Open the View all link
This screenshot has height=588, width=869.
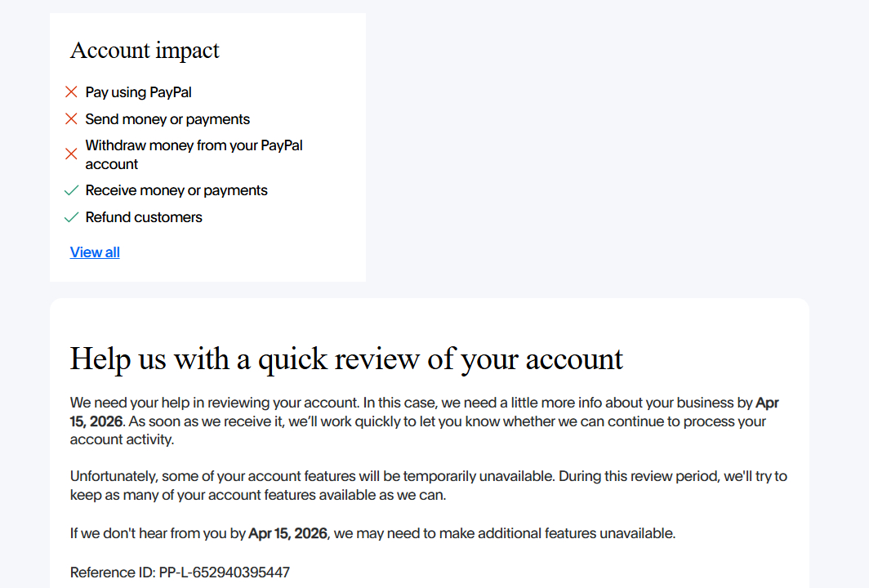click(x=95, y=252)
